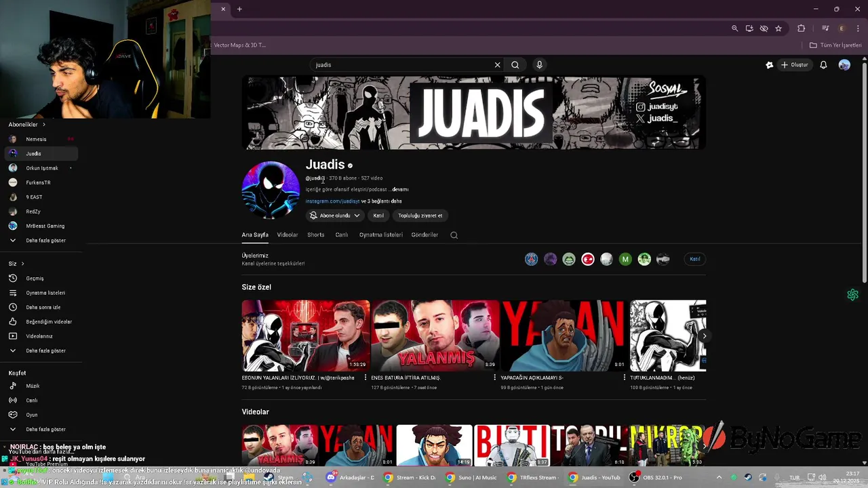Screen dimensions: 868x488
Task: Open the 'Tüm Yer İşaretleri' bookmarks folder
Action: click(835, 45)
